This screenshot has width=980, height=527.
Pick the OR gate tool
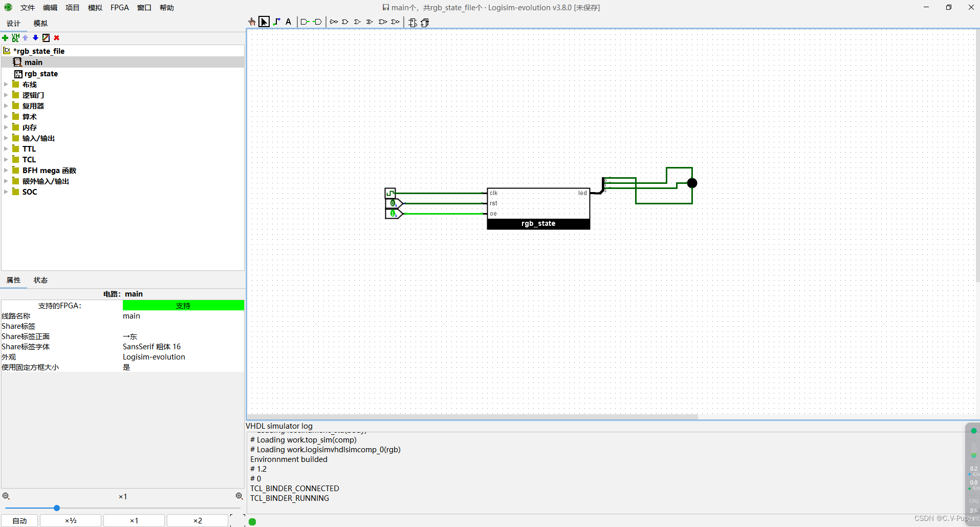358,22
